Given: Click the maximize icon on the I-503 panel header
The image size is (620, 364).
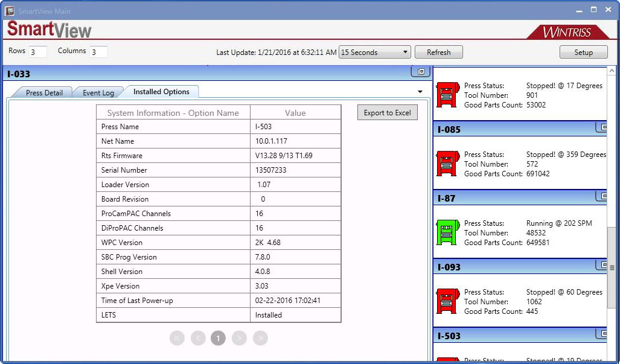Looking at the screenshot, I should (x=602, y=334).
